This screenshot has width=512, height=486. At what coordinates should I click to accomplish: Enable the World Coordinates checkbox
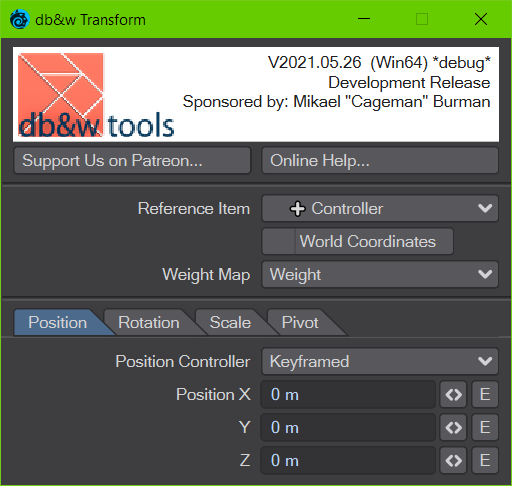click(x=278, y=241)
